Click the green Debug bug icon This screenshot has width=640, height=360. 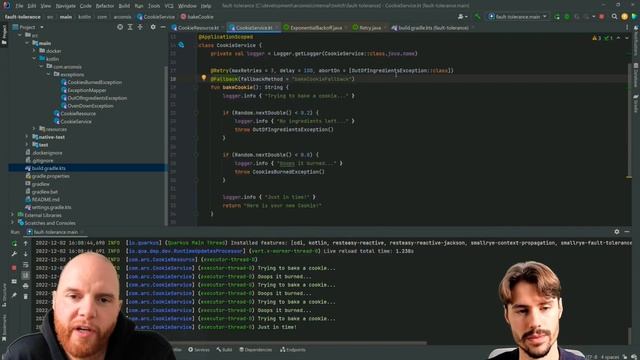tap(567, 17)
